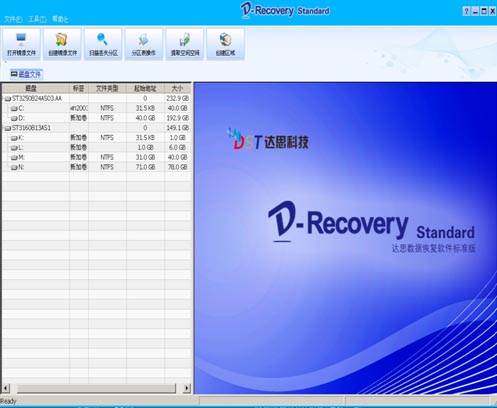The image size is (497, 408).
Task: Click NTFS file type in C: row
Action: [107, 108]
